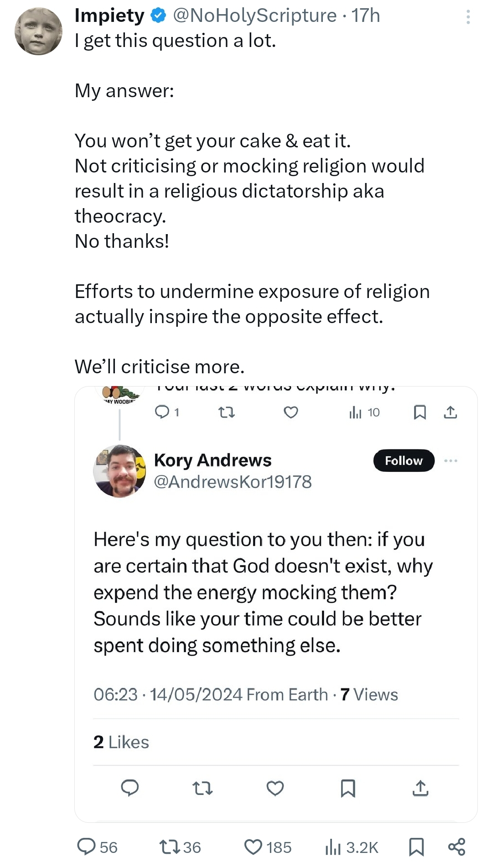Open @AndrewsKor19178 profile handle
The image size is (492, 868).
(233, 482)
